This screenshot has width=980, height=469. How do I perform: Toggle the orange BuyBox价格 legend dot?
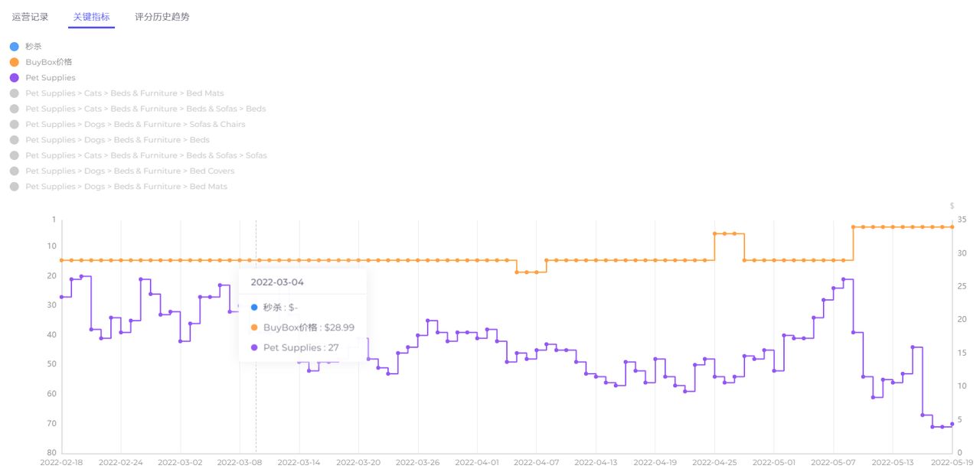15,62
